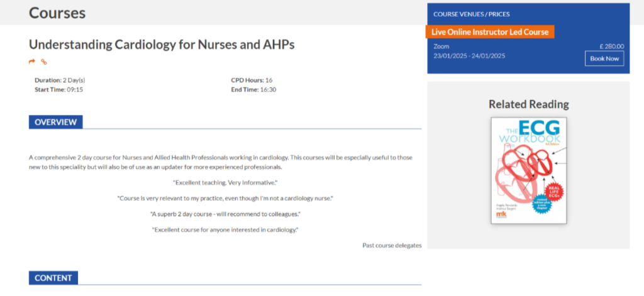Image resolution: width=644 pixels, height=296 pixels.
Task: Click the £280.00 course price
Action: pos(611,47)
